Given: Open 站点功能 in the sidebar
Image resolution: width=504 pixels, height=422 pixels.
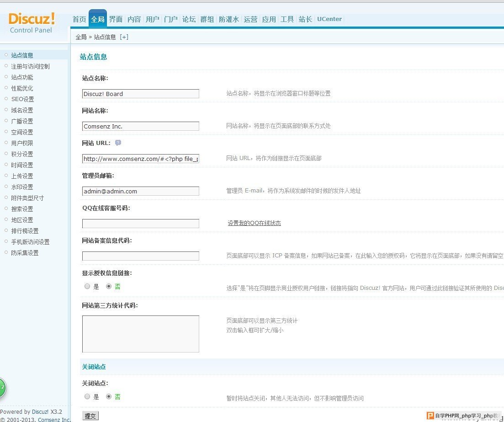Looking at the screenshot, I should (22, 77).
